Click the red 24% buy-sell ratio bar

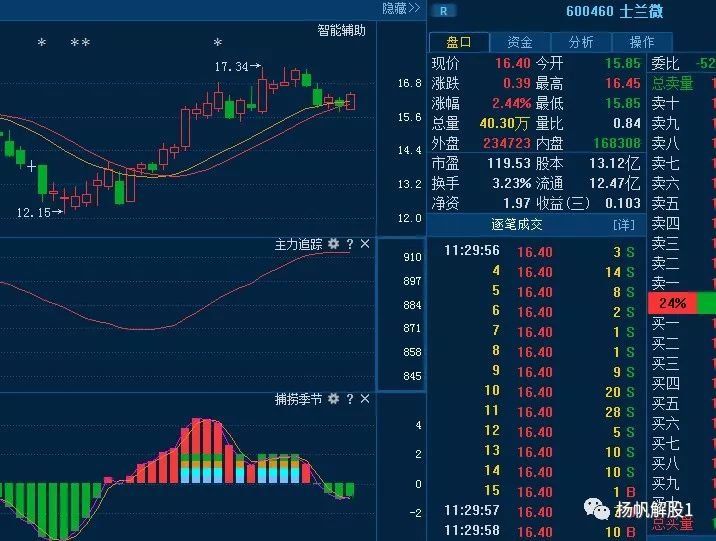[673, 304]
